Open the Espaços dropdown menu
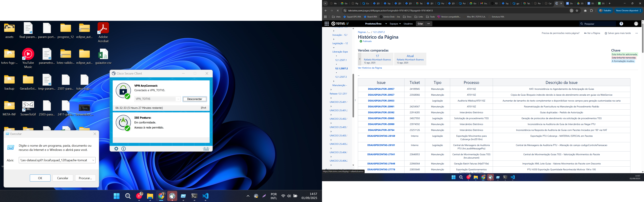Screen dimensions: 644x202 point(395,24)
